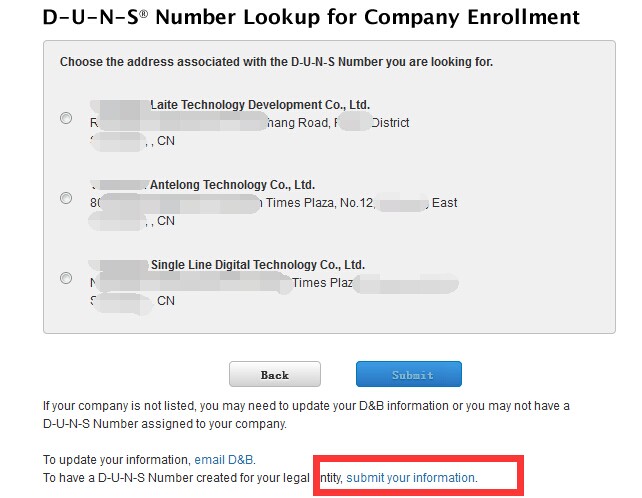Click the Antelong Technology Co., Ltd. name text
Image resolution: width=642 pixels, height=498 pixels.
[203, 185]
